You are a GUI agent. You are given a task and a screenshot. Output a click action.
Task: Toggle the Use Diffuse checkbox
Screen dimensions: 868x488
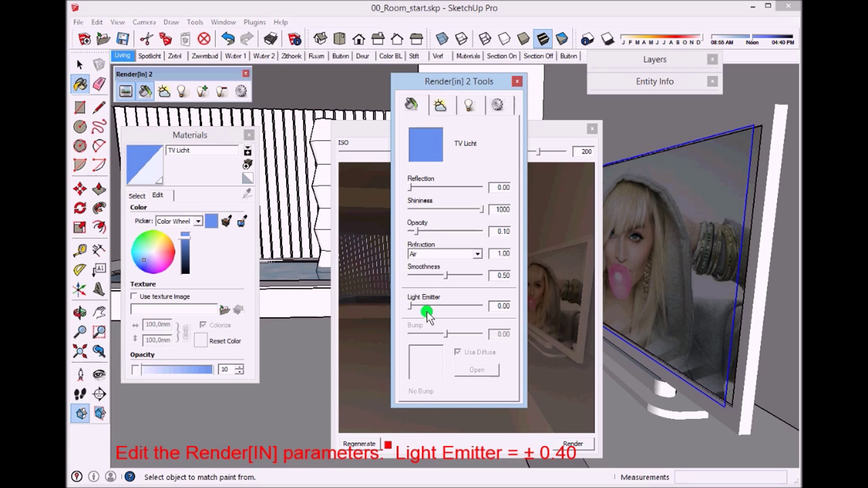(458, 352)
